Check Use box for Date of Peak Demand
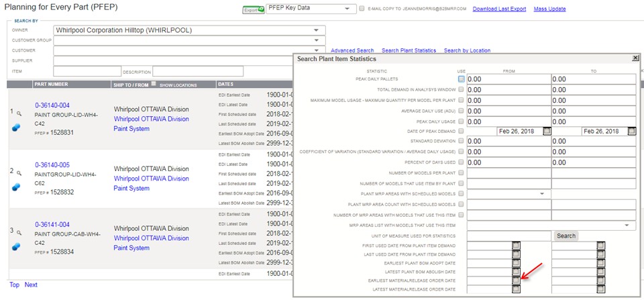The width and height of the screenshot is (644, 300). 462,131
